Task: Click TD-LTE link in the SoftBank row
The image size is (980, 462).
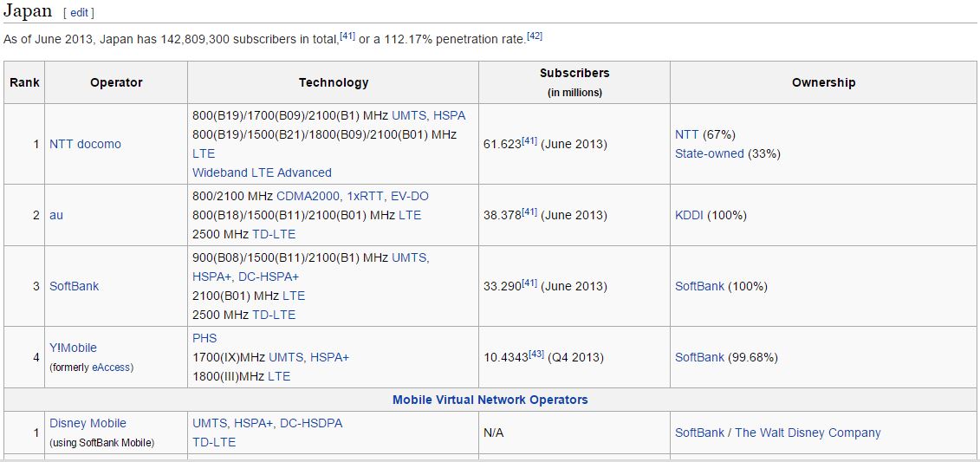Action: (x=274, y=314)
